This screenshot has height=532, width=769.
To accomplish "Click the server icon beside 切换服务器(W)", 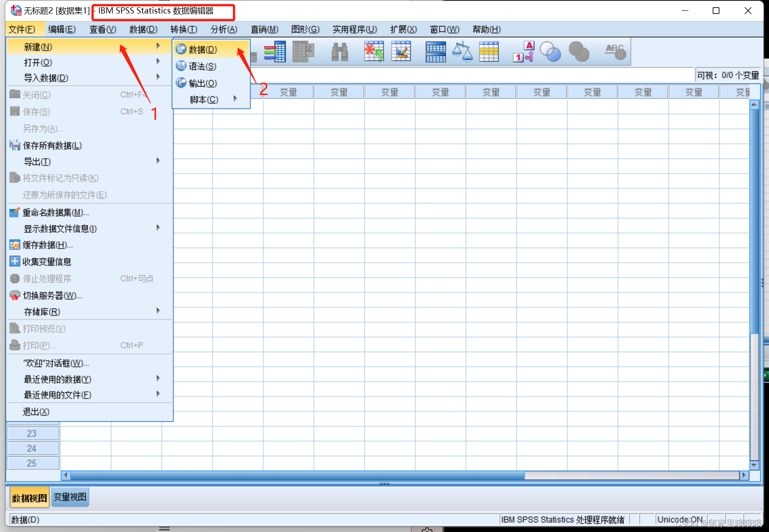I will coord(15,296).
